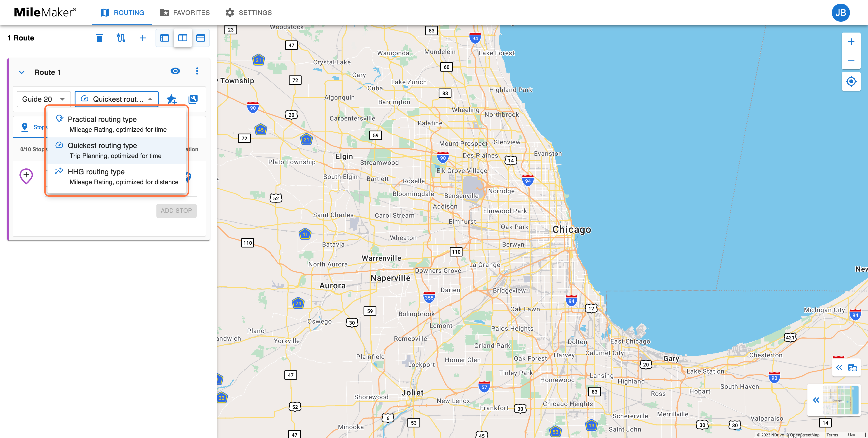Zoom out on the map

click(851, 60)
